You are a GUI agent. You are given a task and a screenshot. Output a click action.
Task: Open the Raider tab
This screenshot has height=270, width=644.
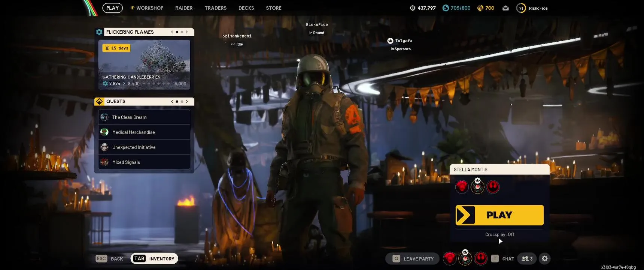pos(184,8)
